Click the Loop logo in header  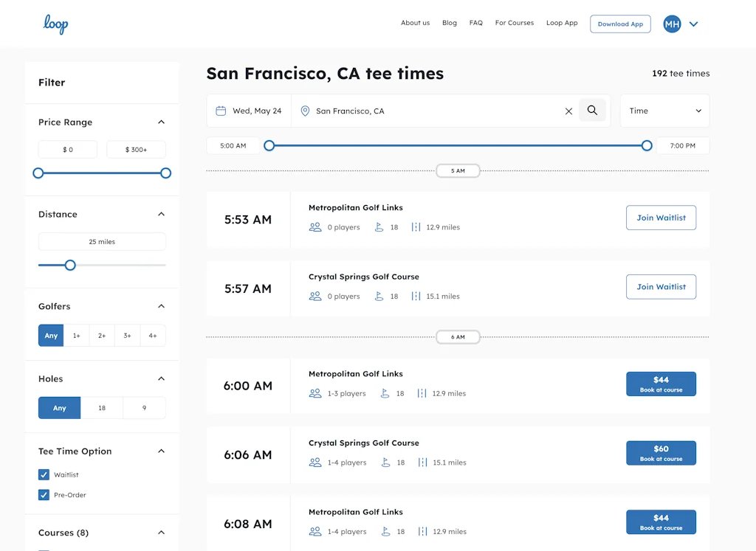click(x=55, y=24)
